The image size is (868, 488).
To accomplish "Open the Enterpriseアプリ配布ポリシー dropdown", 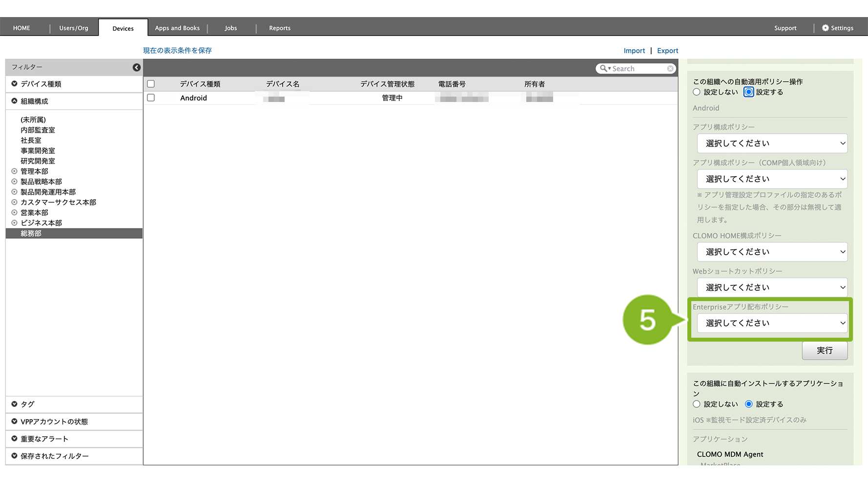I will 772,323.
